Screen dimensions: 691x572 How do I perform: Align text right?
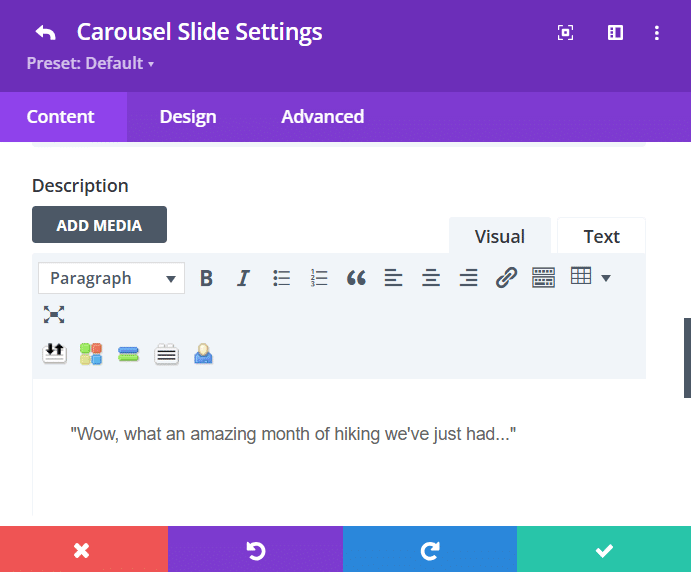pyautogui.click(x=468, y=278)
